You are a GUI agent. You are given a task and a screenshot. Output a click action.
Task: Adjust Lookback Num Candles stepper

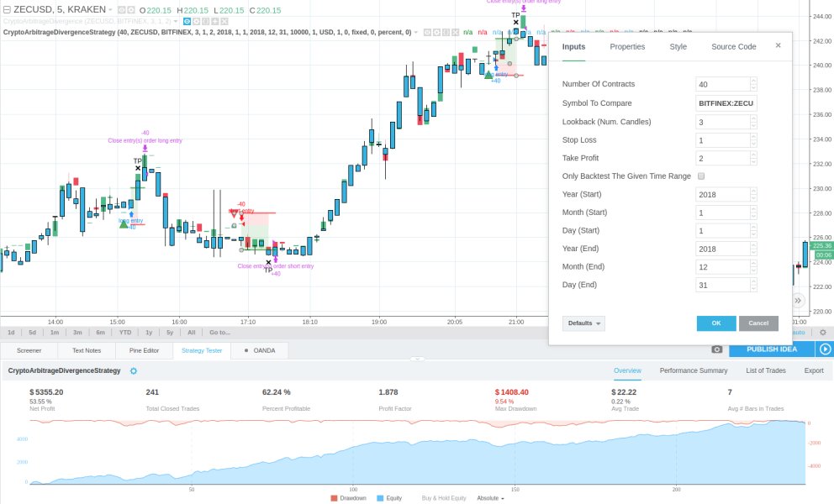coord(753,122)
